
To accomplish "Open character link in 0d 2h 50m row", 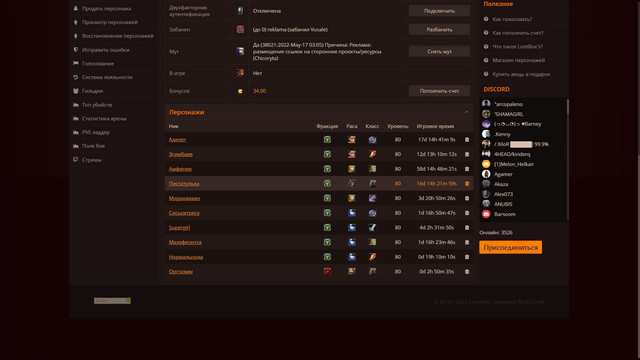I will click(181, 271).
